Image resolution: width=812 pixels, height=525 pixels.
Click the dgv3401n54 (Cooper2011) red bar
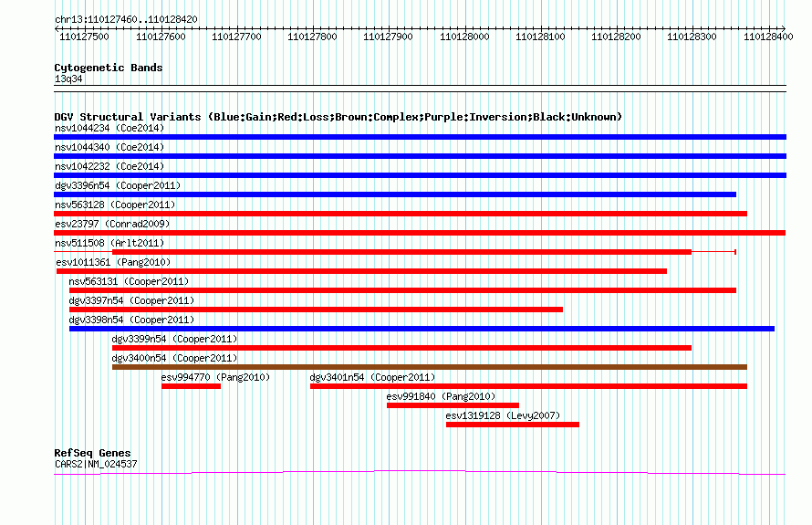click(528, 386)
